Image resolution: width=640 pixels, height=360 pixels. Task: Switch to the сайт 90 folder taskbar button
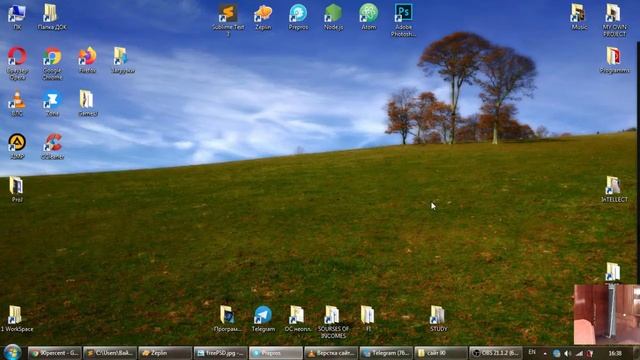[x=441, y=353]
